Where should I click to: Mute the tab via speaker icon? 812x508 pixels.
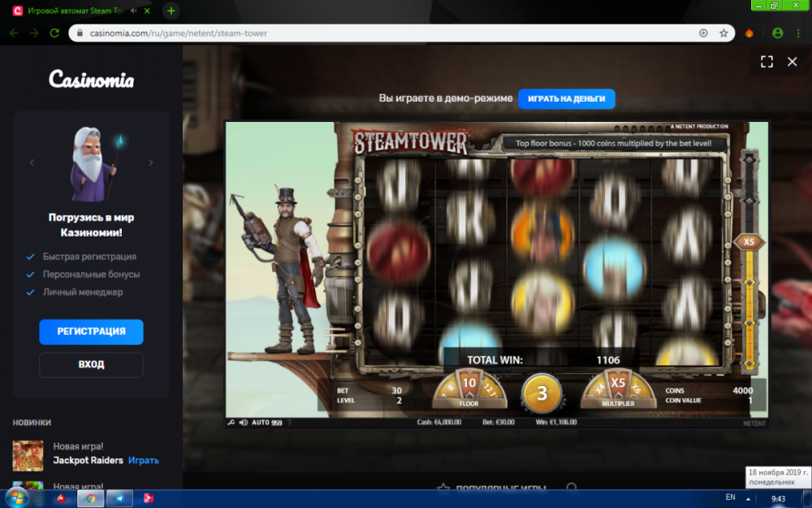pos(133,11)
